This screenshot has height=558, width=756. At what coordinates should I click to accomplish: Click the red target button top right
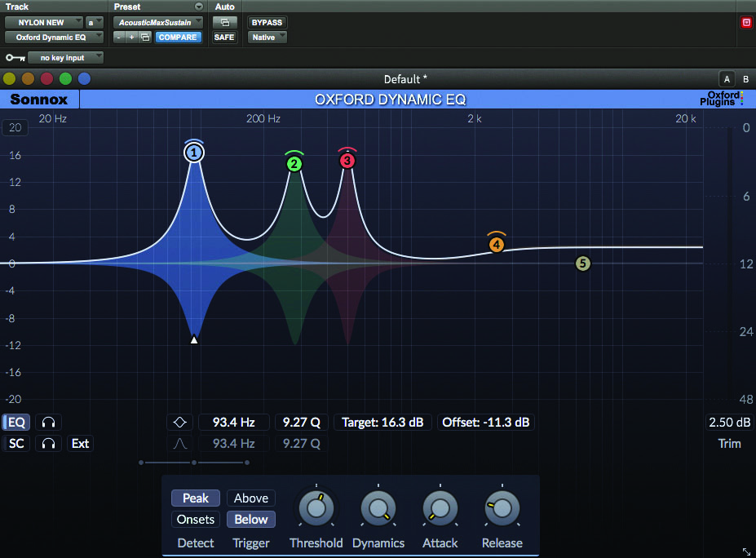746,23
